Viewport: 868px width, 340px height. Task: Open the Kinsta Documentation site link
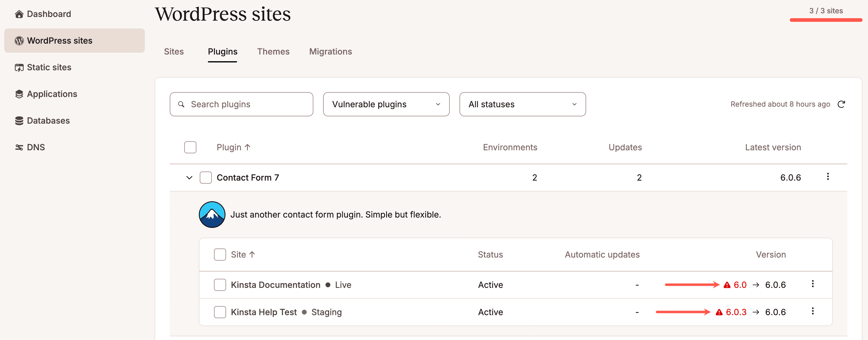click(275, 285)
